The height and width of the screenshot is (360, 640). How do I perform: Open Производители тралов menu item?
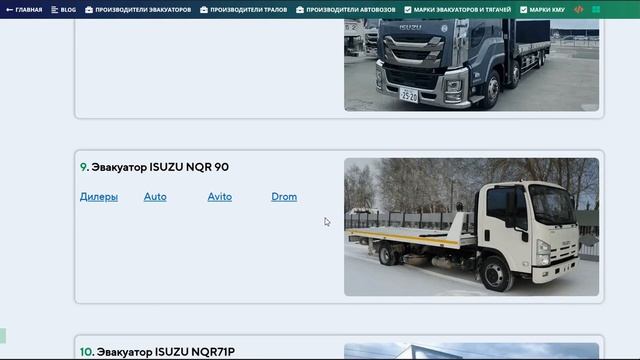pos(244,10)
